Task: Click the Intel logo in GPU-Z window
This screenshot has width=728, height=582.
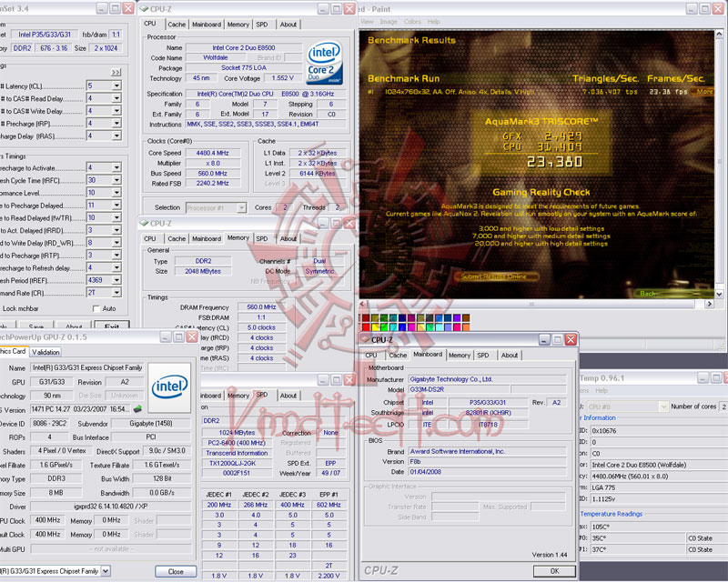Action: click(169, 387)
